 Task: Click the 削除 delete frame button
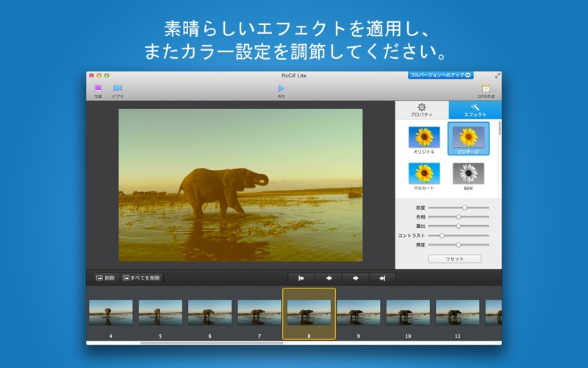click(x=106, y=278)
